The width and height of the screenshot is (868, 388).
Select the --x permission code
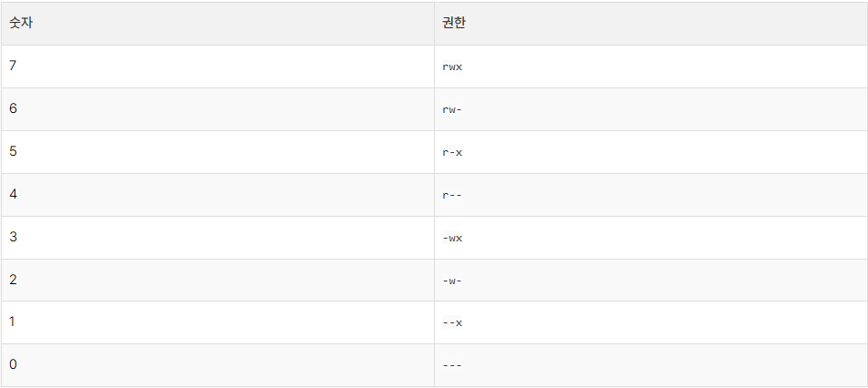point(452,322)
